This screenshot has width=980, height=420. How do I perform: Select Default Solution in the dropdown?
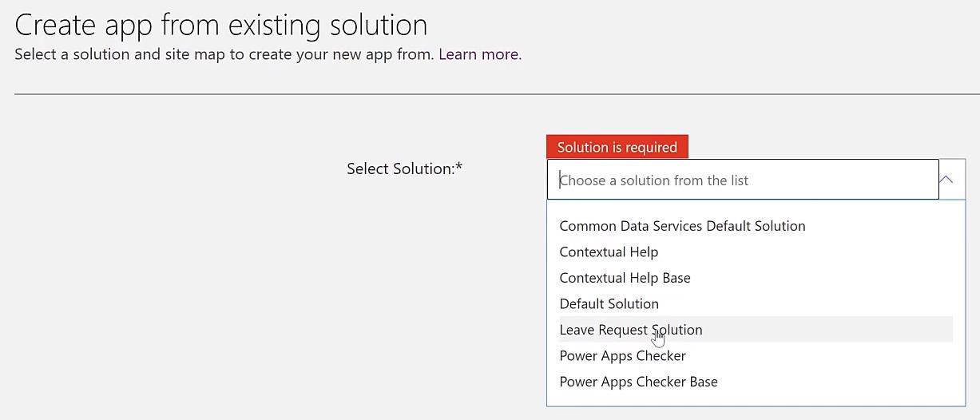tap(609, 303)
